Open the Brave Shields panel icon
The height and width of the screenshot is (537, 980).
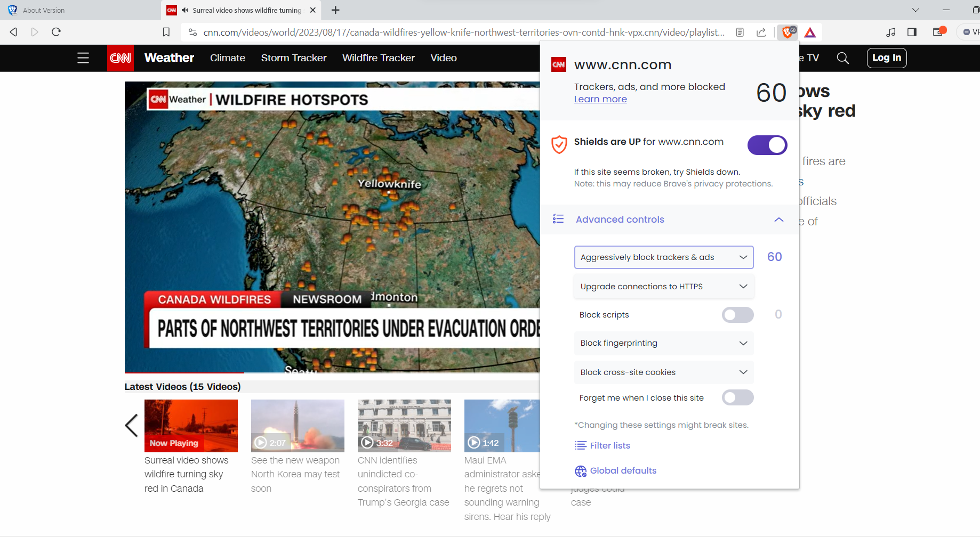[x=788, y=32]
